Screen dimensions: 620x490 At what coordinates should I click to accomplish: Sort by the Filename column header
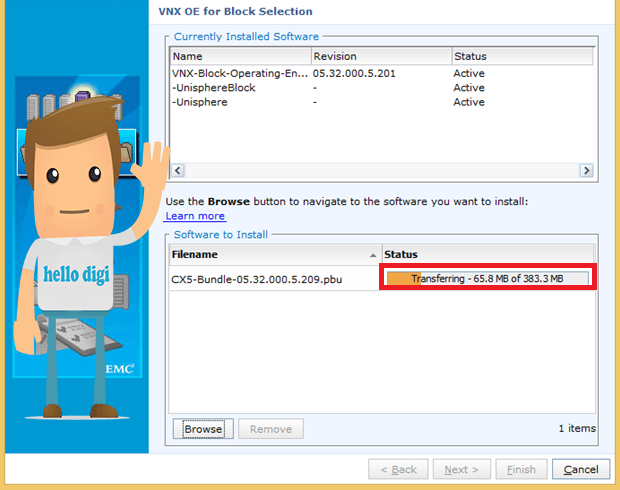[276, 254]
